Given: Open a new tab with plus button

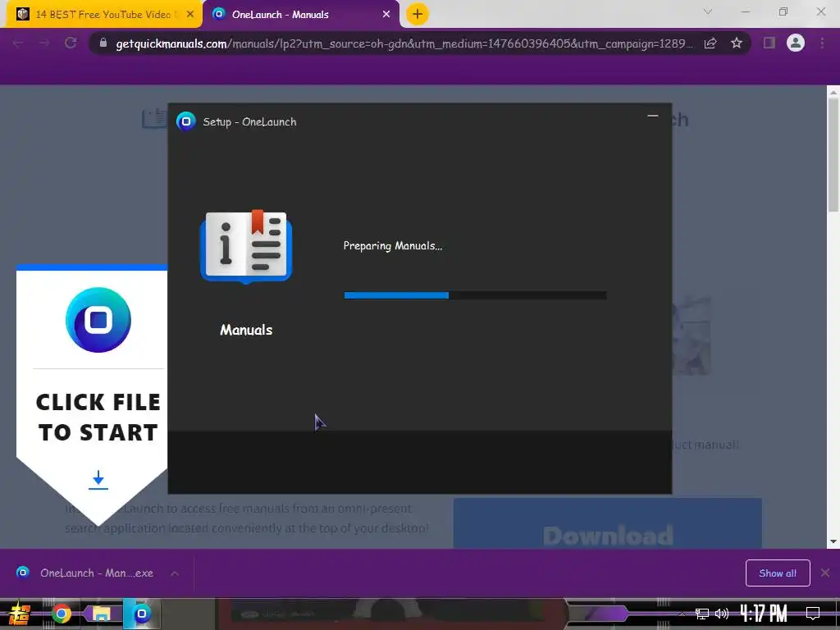Looking at the screenshot, I should [418, 15].
